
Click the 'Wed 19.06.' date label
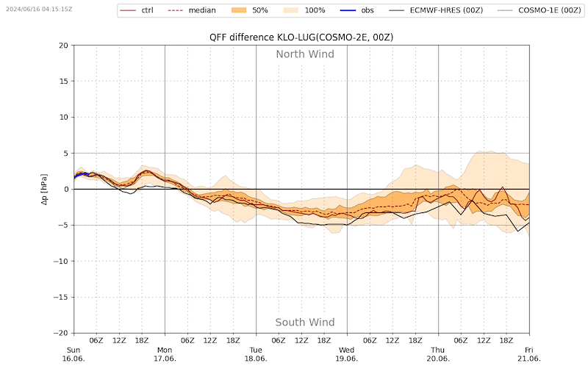[346, 354]
